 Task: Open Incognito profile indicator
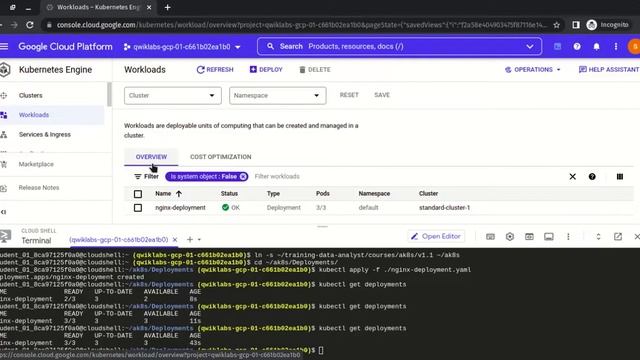(608, 25)
